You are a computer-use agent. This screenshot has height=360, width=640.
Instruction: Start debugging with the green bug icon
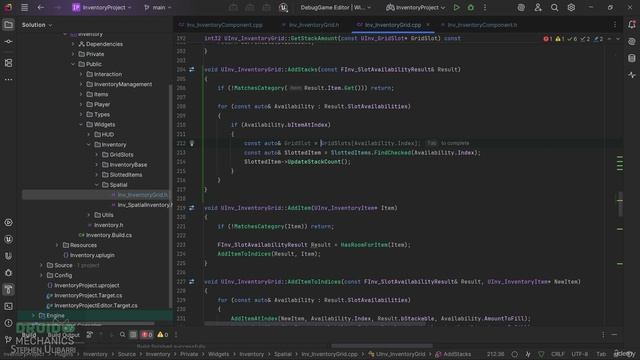pyautogui.click(x=471, y=7)
